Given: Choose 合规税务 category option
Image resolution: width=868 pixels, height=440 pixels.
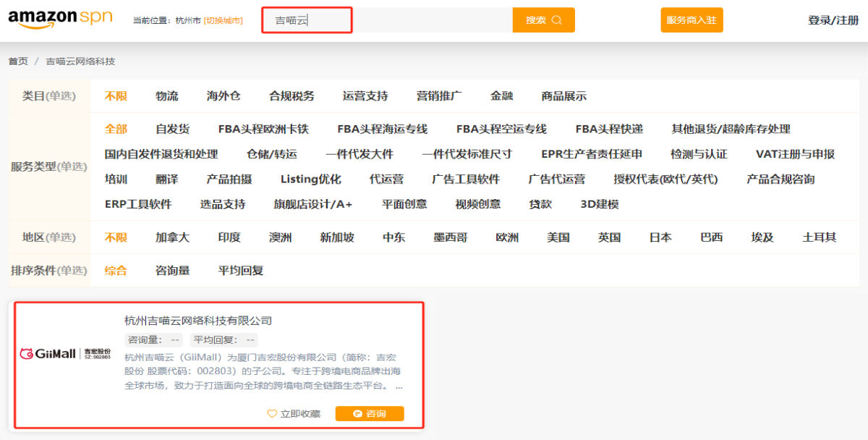Looking at the screenshot, I should coord(292,96).
